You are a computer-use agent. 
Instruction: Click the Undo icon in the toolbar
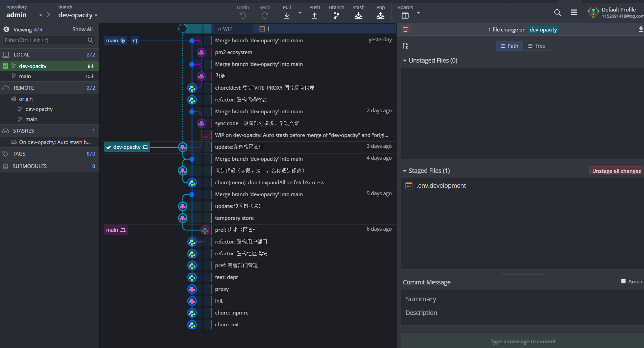243,16
